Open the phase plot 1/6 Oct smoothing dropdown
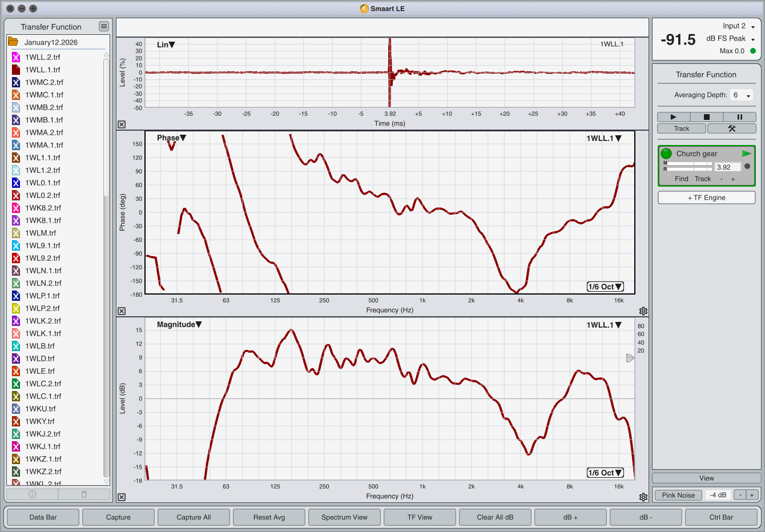The height and width of the screenshot is (532, 765). [605, 287]
